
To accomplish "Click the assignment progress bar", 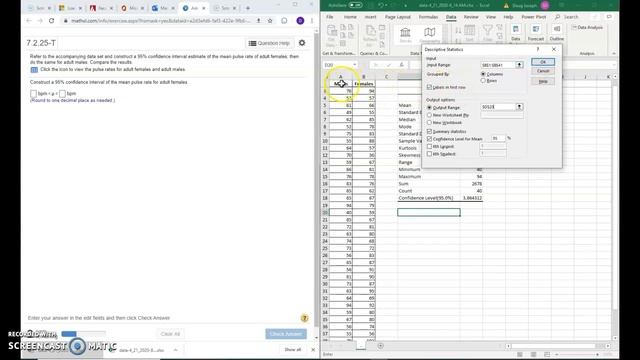I will [x=83, y=334].
